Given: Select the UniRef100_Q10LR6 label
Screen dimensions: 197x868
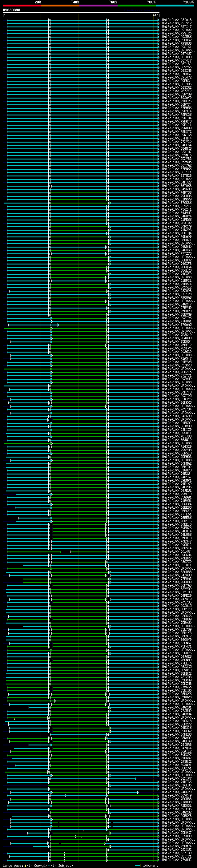Looking at the screenshot, I should pos(177,101).
